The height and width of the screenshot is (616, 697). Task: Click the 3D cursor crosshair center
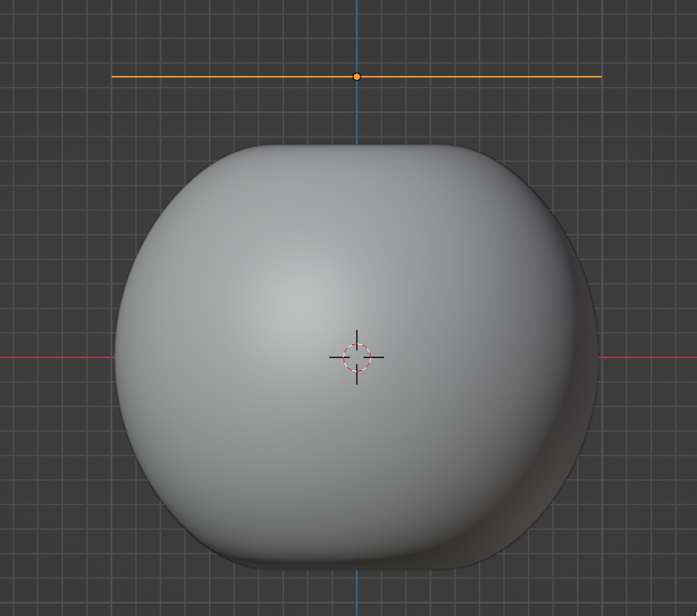tap(357, 357)
